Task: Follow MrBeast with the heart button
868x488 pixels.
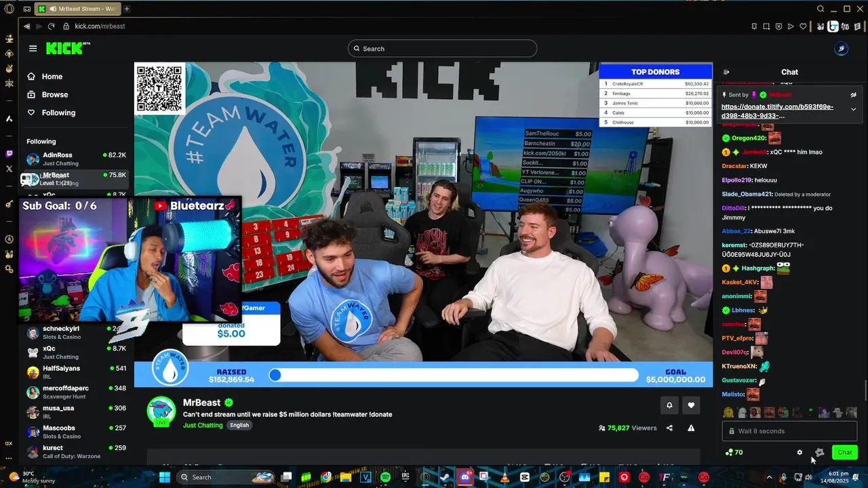Action: pyautogui.click(x=691, y=405)
